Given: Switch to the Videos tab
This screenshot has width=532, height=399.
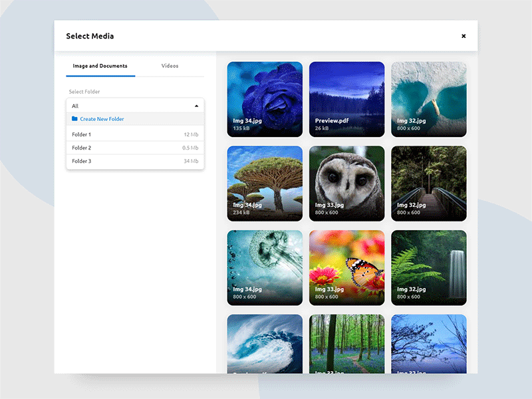Looking at the screenshot, I should (x=170, y=66).
